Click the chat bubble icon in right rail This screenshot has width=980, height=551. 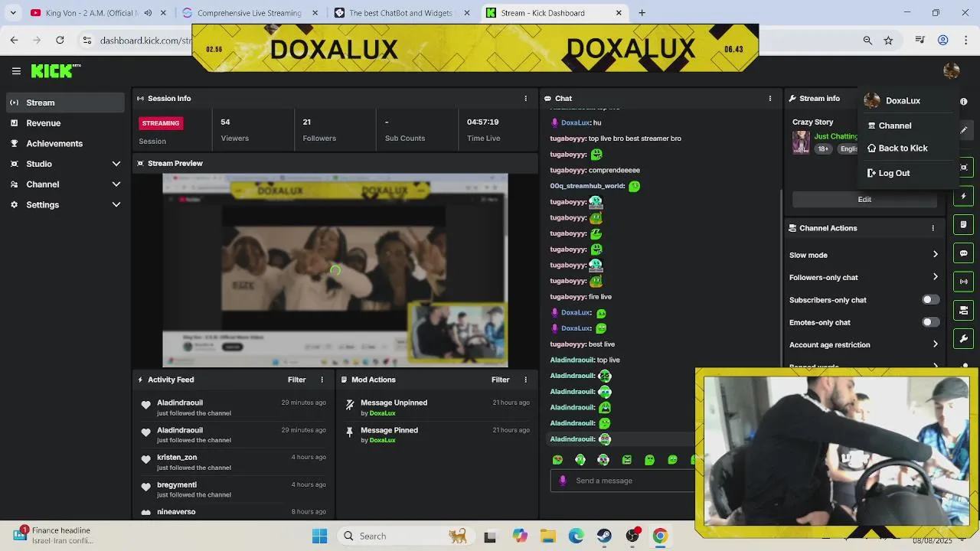[963, 253]
